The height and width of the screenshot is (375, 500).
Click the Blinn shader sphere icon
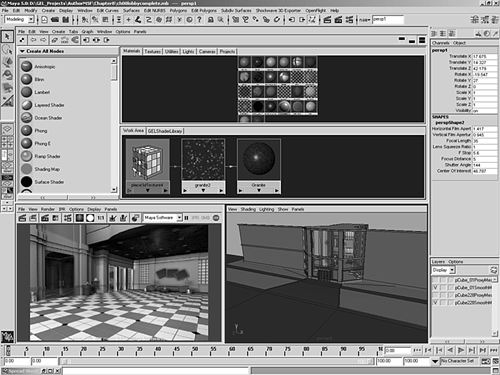click(26, 79)
